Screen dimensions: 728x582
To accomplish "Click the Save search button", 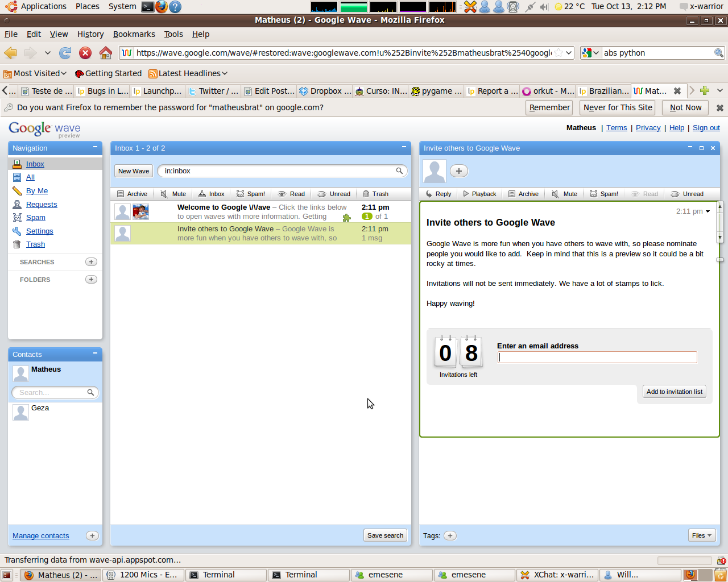I will (x=385, y=535).
